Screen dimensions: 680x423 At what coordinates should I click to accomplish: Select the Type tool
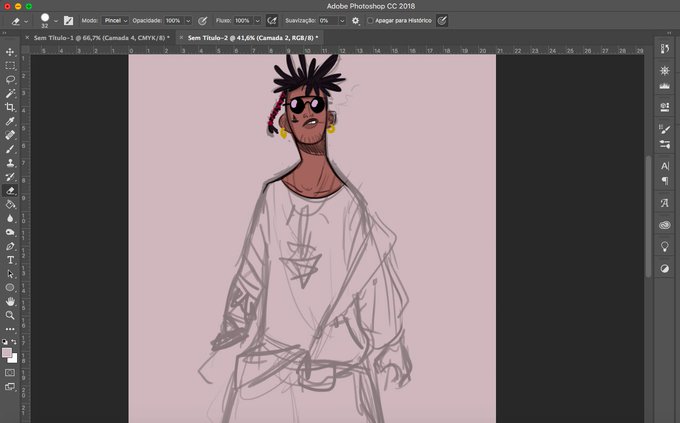pyautogui.click(x=10, y=260)
